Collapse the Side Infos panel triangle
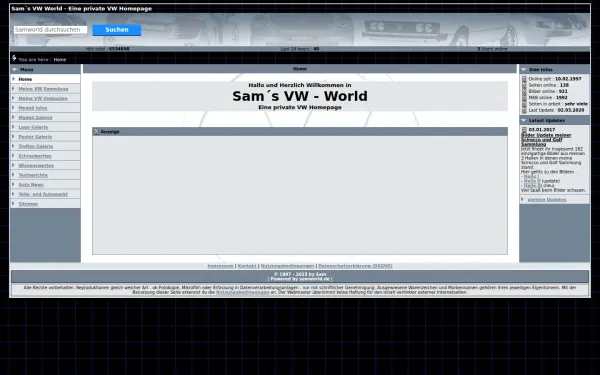The height and width of the screenshot is (375, 600). (x=523, y=70)
